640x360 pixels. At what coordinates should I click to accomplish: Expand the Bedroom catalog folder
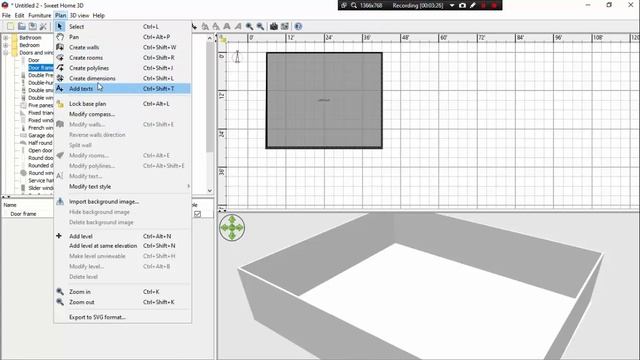[6, 45]
